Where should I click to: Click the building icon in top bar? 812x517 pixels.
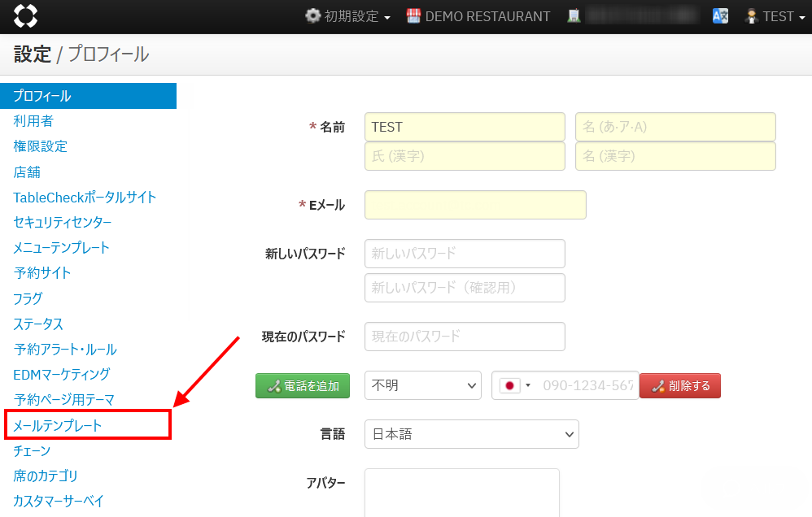click(574, 16)
